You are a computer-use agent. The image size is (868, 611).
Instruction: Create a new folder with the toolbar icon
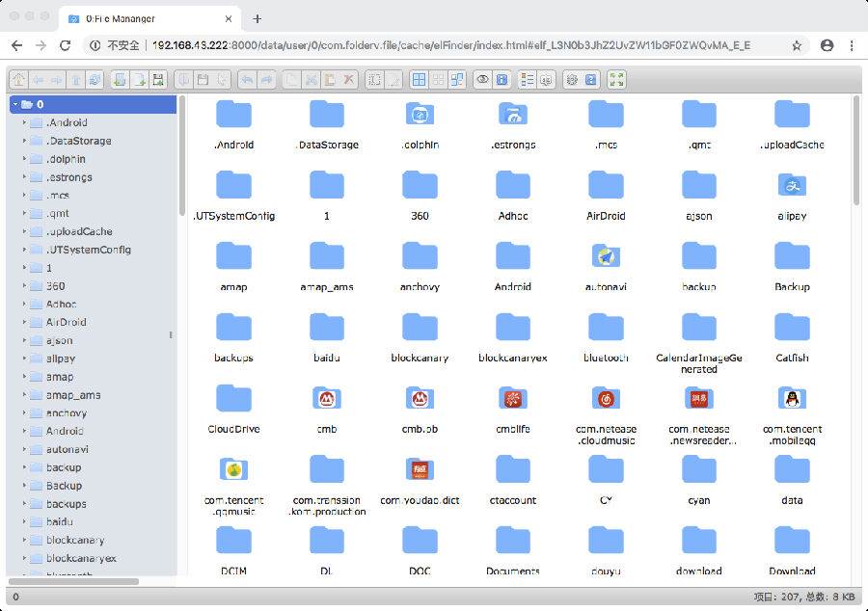120,80
